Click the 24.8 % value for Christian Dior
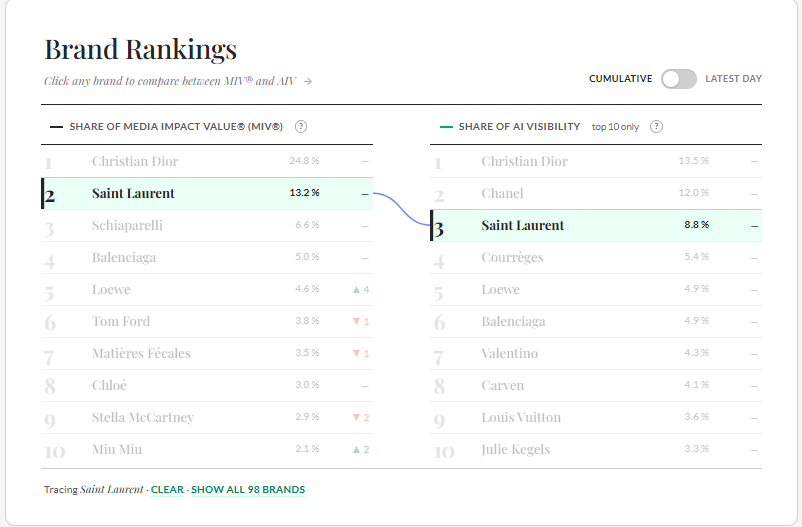The height and width of the screenshot is (527, 802). (x=304, y=161)
